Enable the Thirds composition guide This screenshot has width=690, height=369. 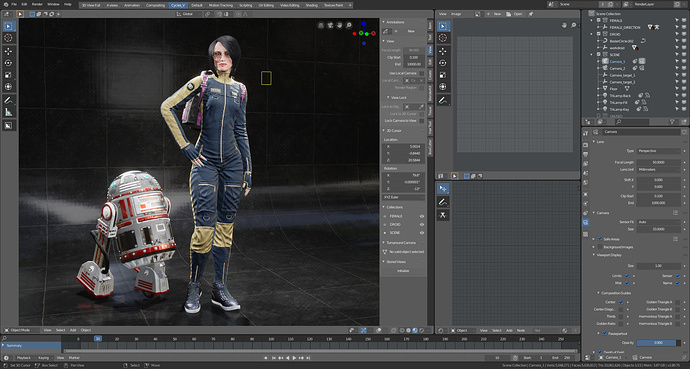(620, 316)
